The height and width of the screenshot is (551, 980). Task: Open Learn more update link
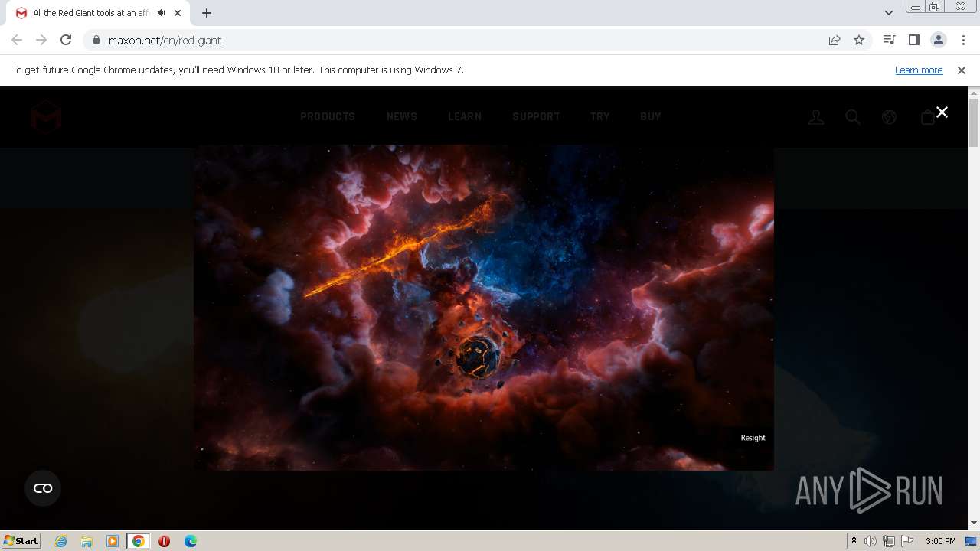[x=919, y=70]
